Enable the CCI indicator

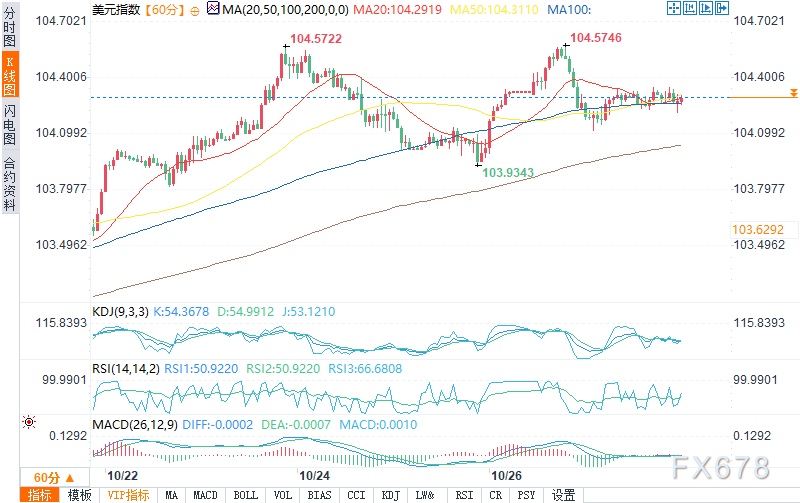coord(357,495)
